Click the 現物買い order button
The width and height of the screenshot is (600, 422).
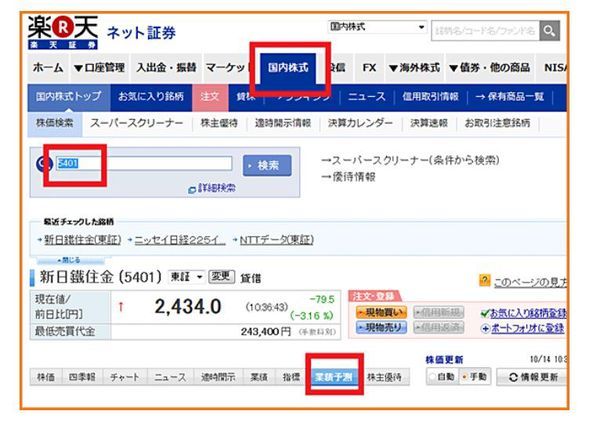pos(381,313)
